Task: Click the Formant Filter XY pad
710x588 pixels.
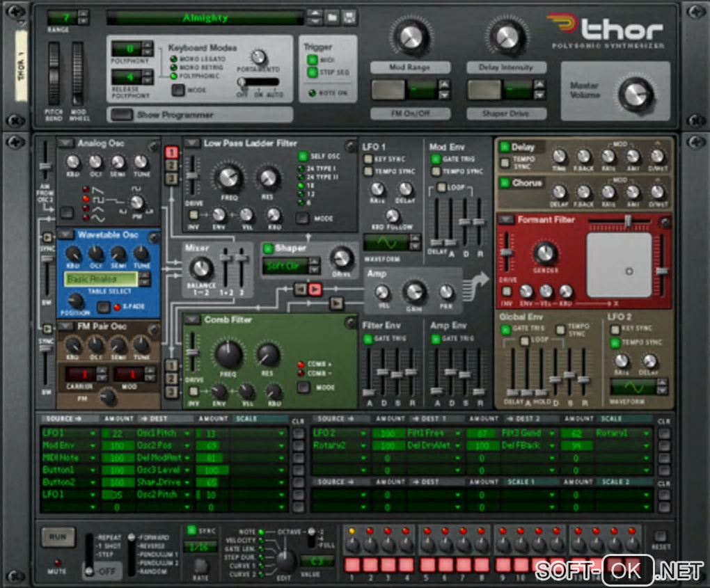Action: point(619,265)
